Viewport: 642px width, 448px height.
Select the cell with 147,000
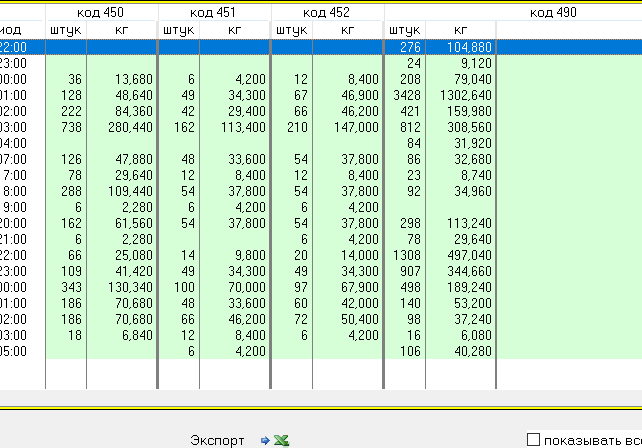(347, 127)
